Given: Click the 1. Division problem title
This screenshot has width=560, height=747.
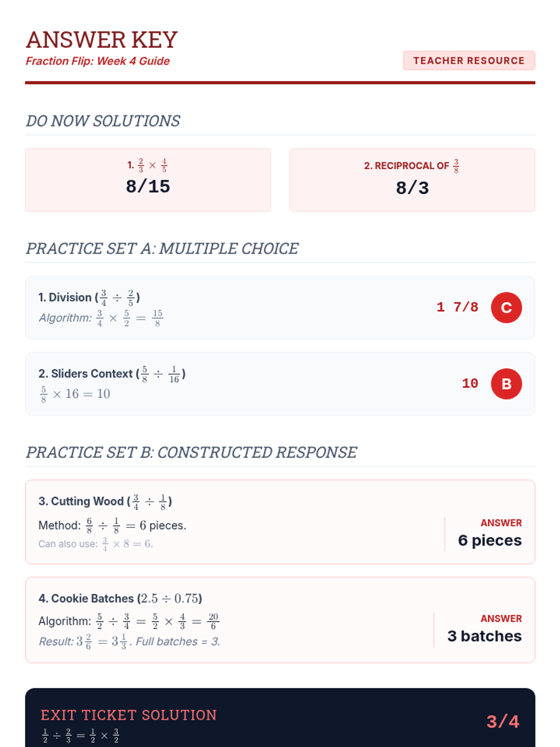Looking at the screenshot, I should pyautogui.click(x=89, y=297).
